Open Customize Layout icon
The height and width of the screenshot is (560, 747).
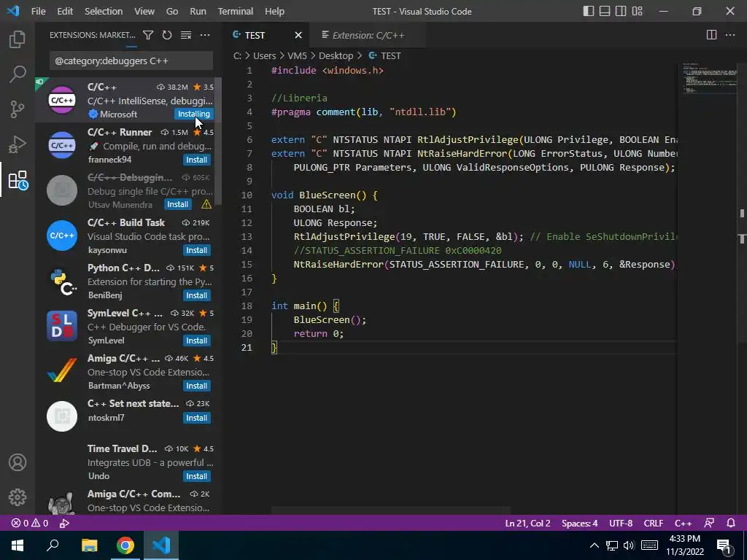click(637, 11)
